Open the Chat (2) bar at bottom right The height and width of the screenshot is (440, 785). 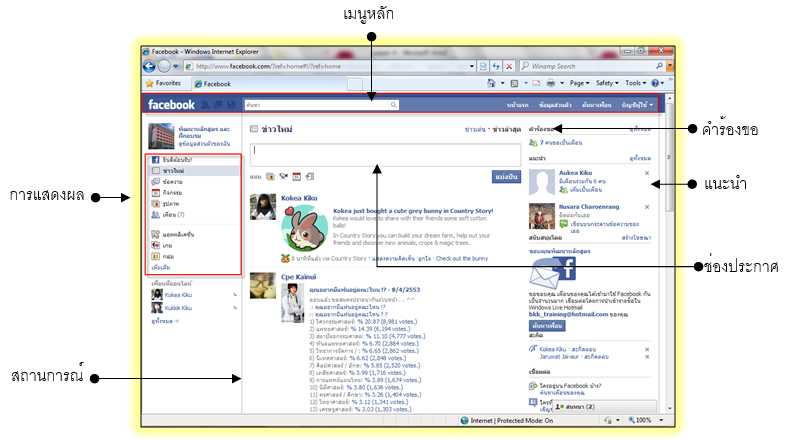[605, 407]
